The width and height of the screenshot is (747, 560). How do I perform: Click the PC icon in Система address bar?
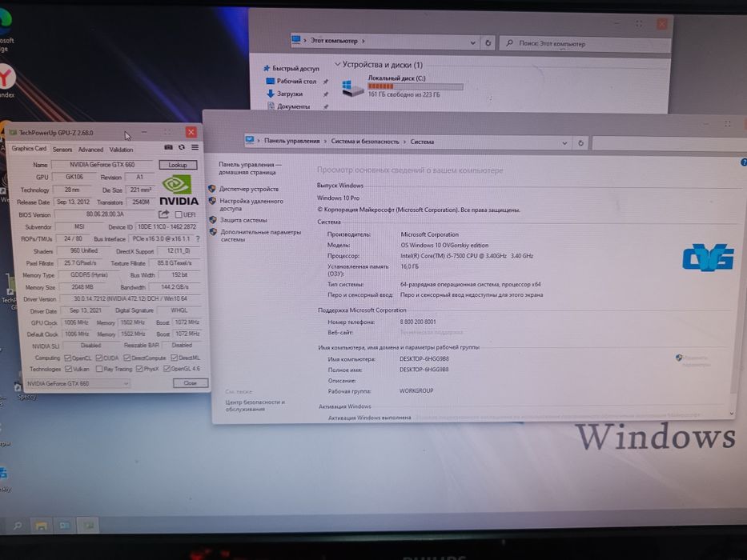(x=250, y=140)
